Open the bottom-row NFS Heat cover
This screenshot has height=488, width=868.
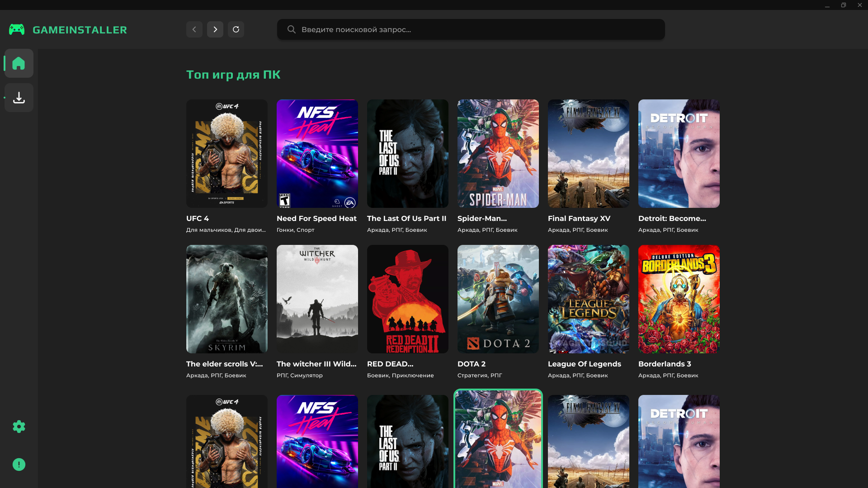click(317, 441)
